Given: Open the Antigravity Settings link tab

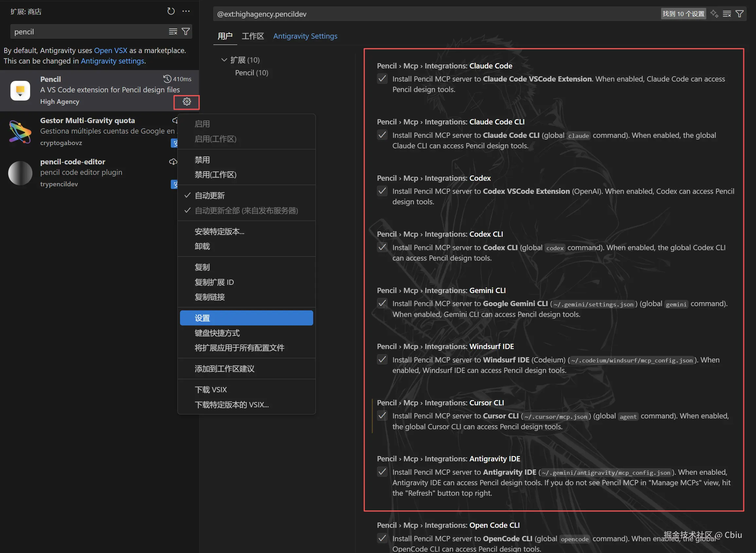Looking at the screenshot, I should coord(305,36).
